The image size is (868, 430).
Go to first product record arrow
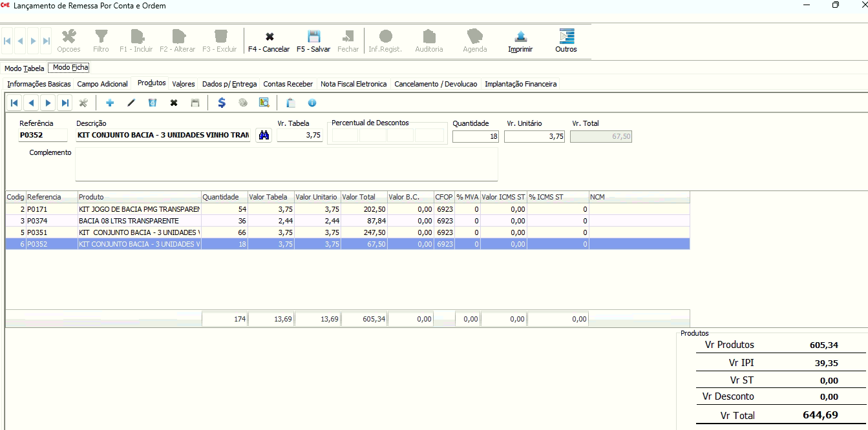(14, 103)
